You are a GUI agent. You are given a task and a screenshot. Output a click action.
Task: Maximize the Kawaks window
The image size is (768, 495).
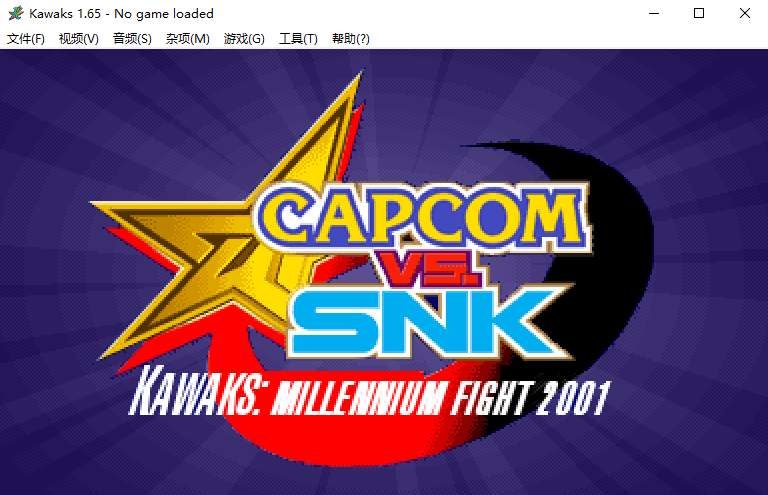pyautogui.click(x=699, y=13)
